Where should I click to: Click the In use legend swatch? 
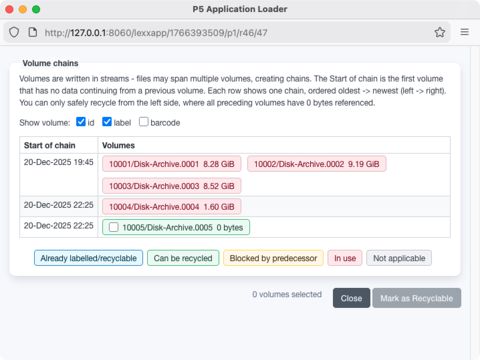click(x=345, y=258)
